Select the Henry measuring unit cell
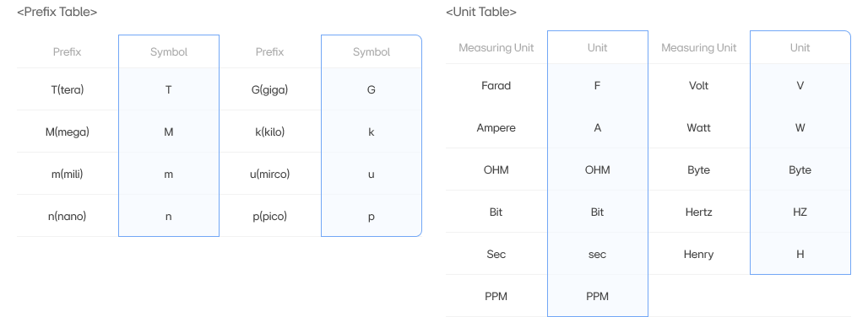868x317 pixels. 698,254
